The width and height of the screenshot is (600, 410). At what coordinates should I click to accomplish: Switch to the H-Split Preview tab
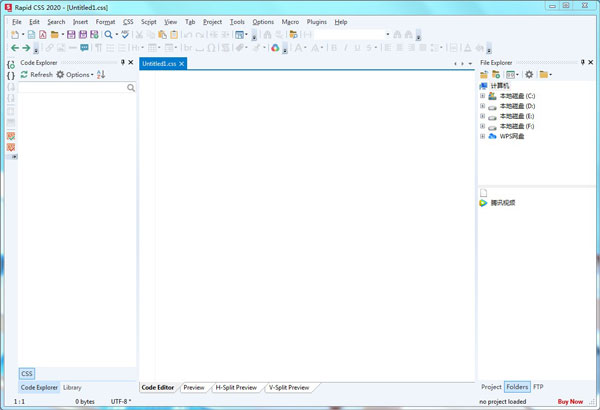tap(236, 387)
